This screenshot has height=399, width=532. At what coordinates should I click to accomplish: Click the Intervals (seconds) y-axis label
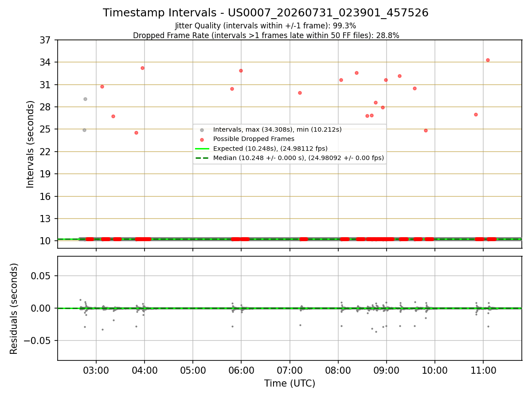click(30, 144)
